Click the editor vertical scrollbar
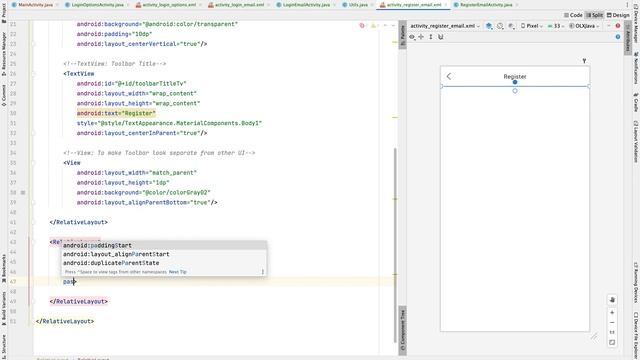The width and height of the screenshot is (640, 360). click(395, 245)
